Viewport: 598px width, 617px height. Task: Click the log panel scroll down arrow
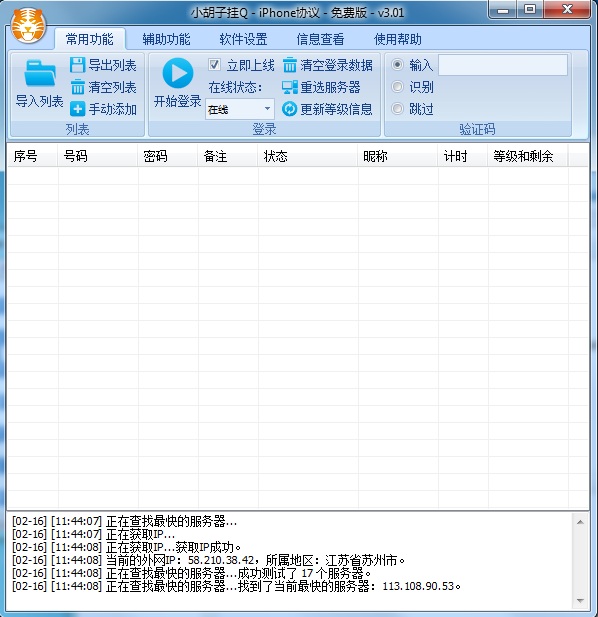tap(580, 600)
